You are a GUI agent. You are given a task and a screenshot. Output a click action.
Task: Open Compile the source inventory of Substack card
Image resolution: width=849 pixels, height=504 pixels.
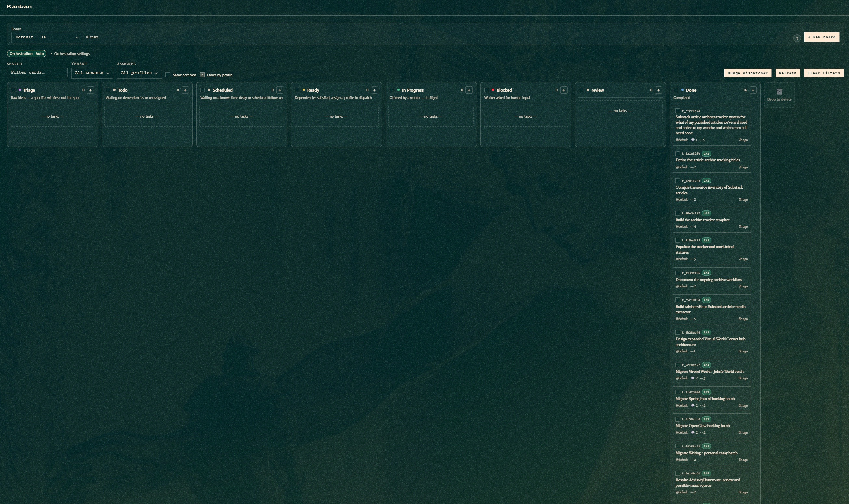pyautogui.click(x=712, y=190)
